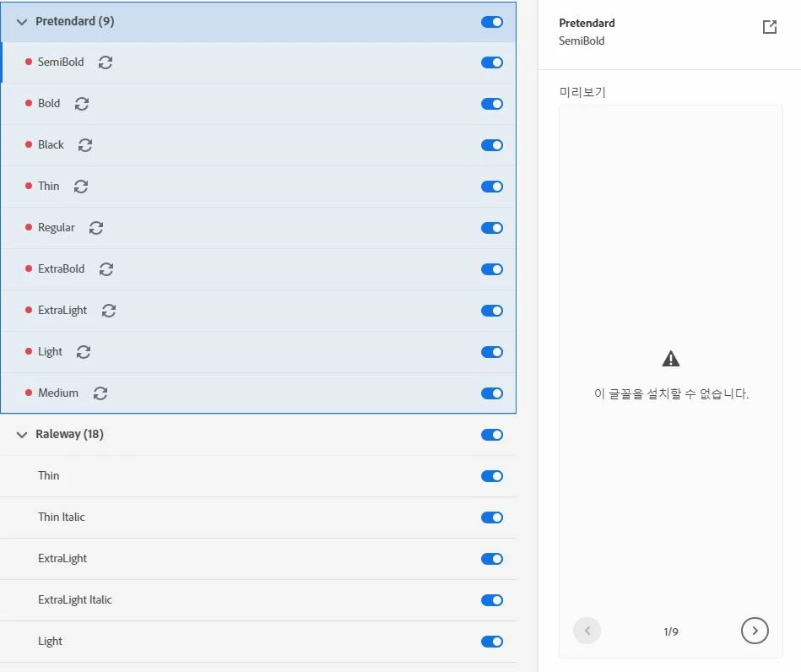Click the Pretendard (9) heading text

pyautogui.click(x=74, y=21)
